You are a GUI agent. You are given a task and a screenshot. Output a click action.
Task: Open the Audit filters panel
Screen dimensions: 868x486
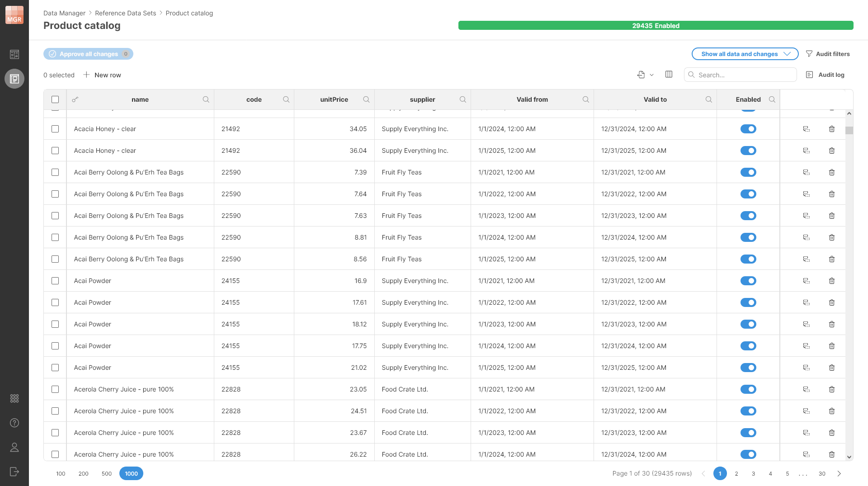tap(828, 54)
